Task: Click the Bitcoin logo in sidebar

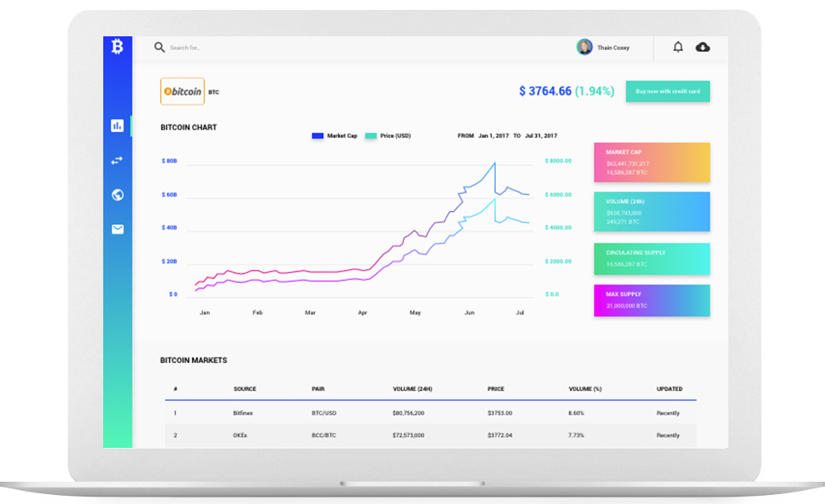Action: click(x=117, y=47)
